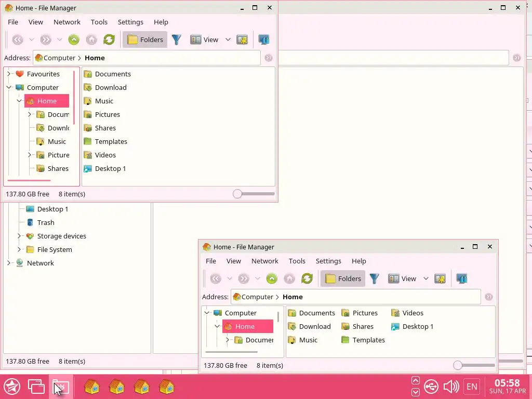Screen dimensions: 532x399
Task: Open Pictures folder in top-left file list
Action: click(102, 115)
